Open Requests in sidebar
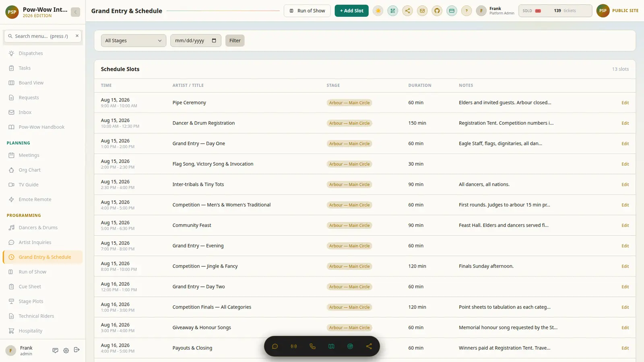Screen dimensions: 644x362 (x=43, y=97)
